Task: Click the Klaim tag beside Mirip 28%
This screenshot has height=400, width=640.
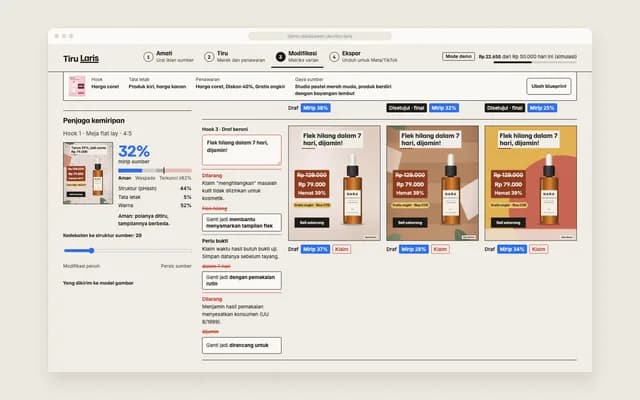Action: point(440,249)
